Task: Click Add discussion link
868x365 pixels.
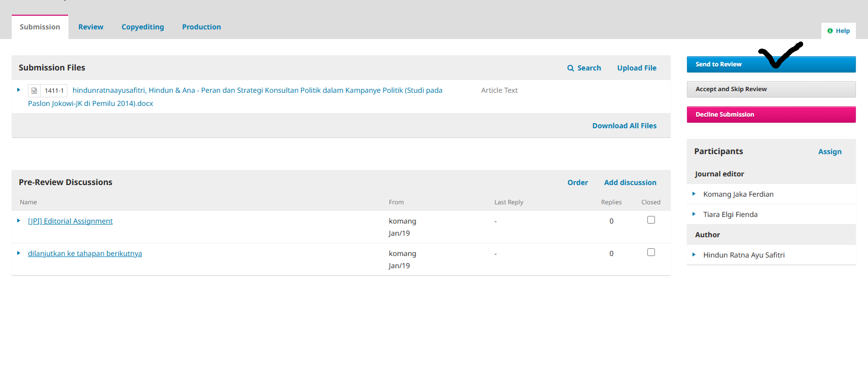Action: (630, 182)
